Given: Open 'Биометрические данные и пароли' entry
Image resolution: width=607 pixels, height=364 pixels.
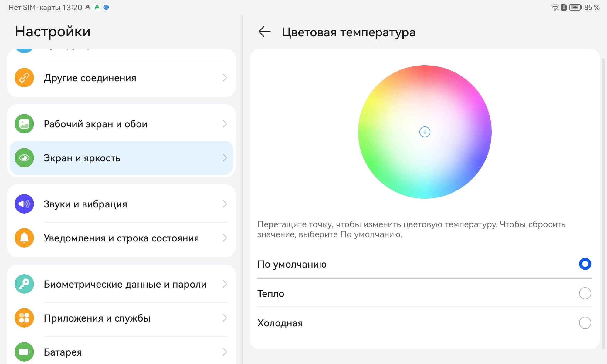Looking at the screenshot, I should click(x=125, y=284).
